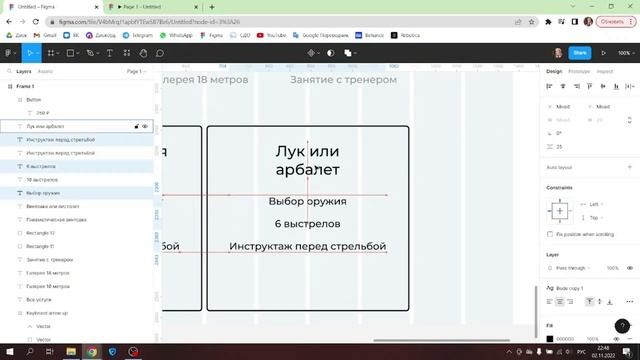Click the Use as mask icon
Screen dimensions: 640x360
click(331, 53)
